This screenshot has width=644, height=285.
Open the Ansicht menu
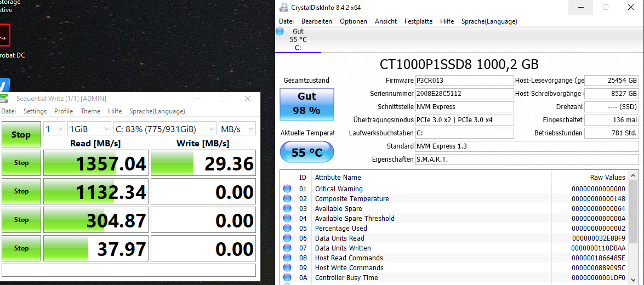tap(386, 21)
